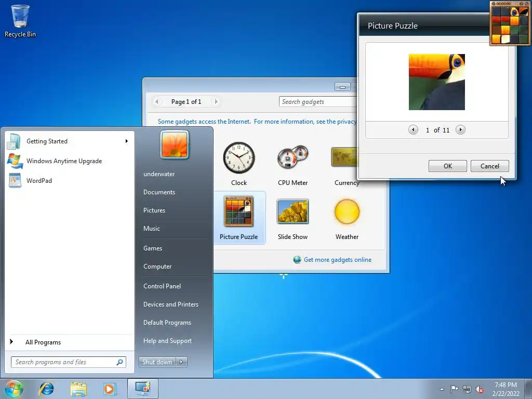Screen dimensions: 532x399
Task: Confirm with the OK button
Action: coord(447,166)
